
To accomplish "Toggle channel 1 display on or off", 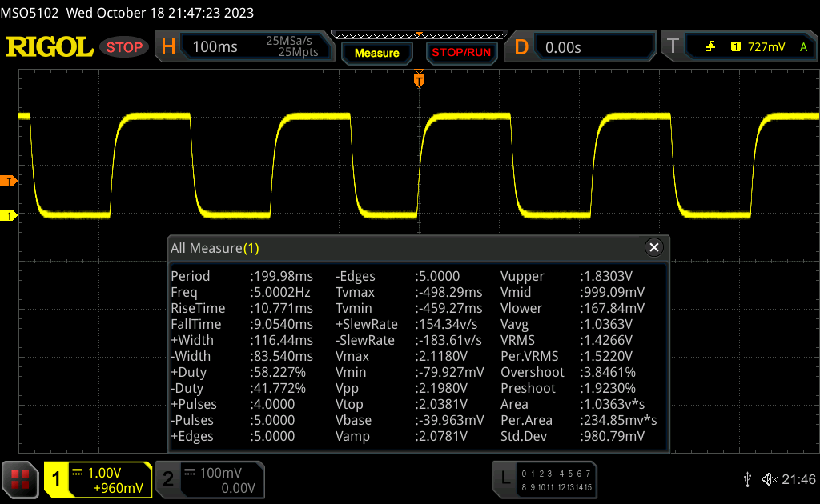I will tap(58, 479).
